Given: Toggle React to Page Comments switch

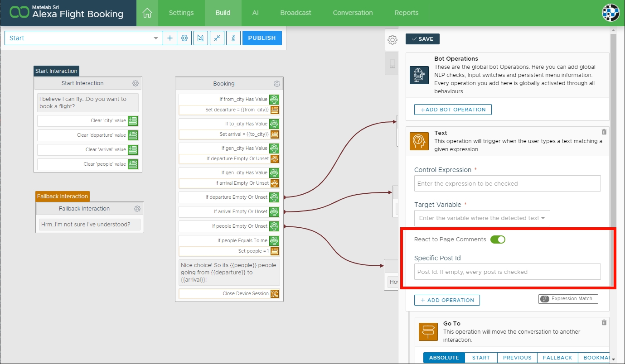Looking at the screenshot, I should pyautogui.click(x=498, y=239).
